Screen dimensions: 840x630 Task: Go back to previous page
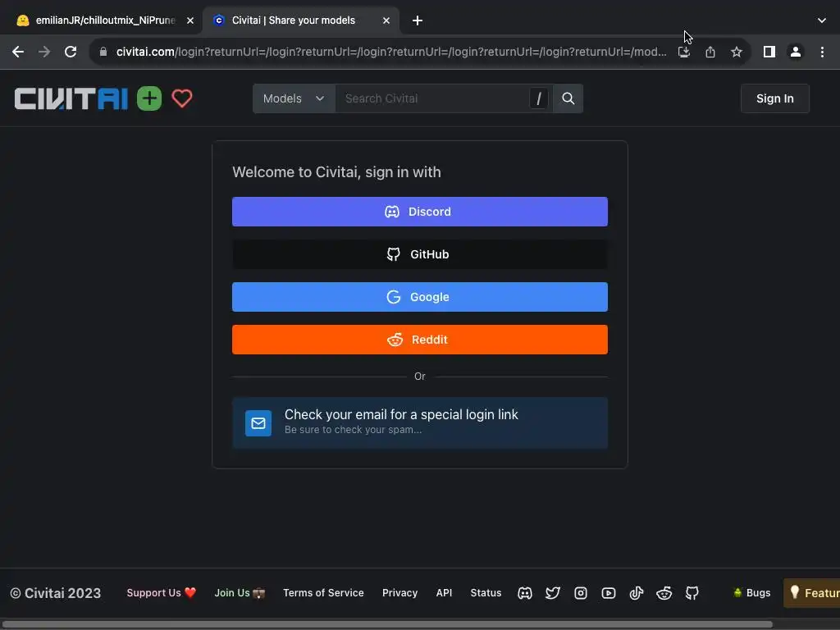coord(18,52)
